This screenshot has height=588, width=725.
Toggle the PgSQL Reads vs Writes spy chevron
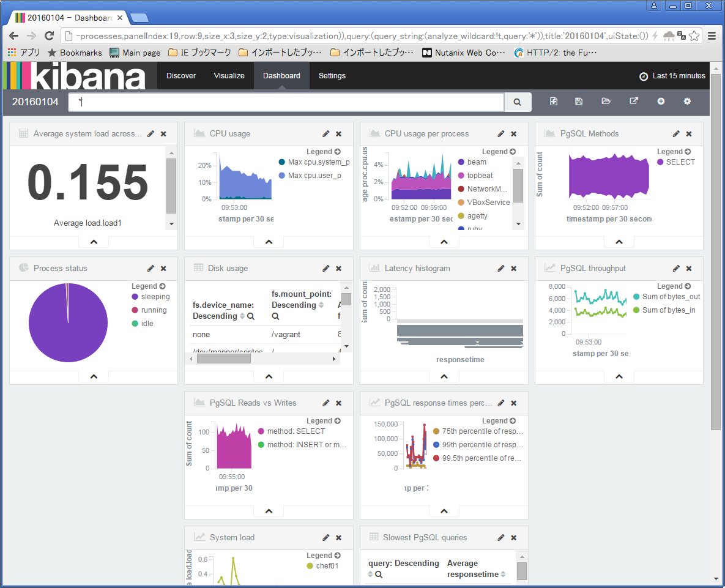pos(269,511)
